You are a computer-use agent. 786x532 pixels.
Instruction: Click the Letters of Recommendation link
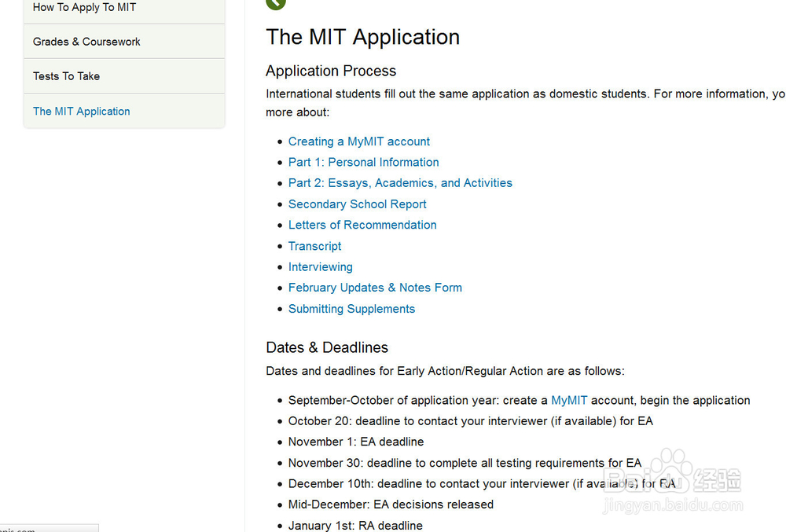[x=362, y=225]
